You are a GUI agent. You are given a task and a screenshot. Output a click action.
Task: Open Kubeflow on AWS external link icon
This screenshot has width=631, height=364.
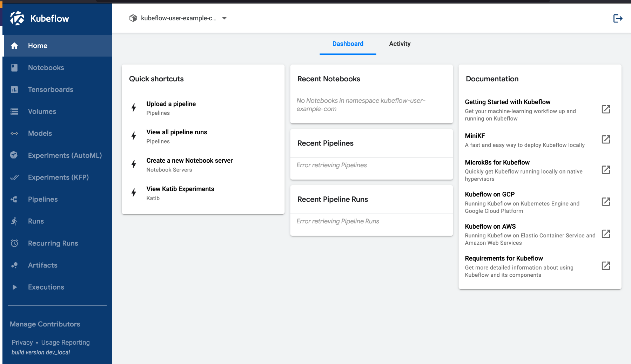(606, 234)
